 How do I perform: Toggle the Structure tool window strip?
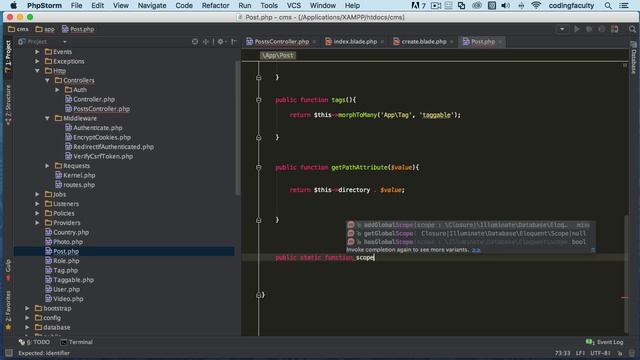point(8,105)
